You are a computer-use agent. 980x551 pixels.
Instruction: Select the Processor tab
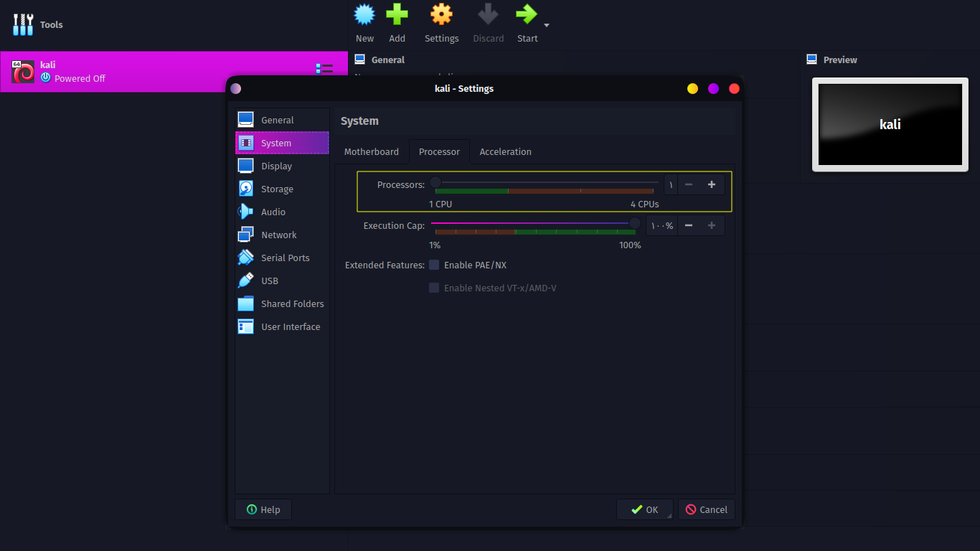pos(439,151)
